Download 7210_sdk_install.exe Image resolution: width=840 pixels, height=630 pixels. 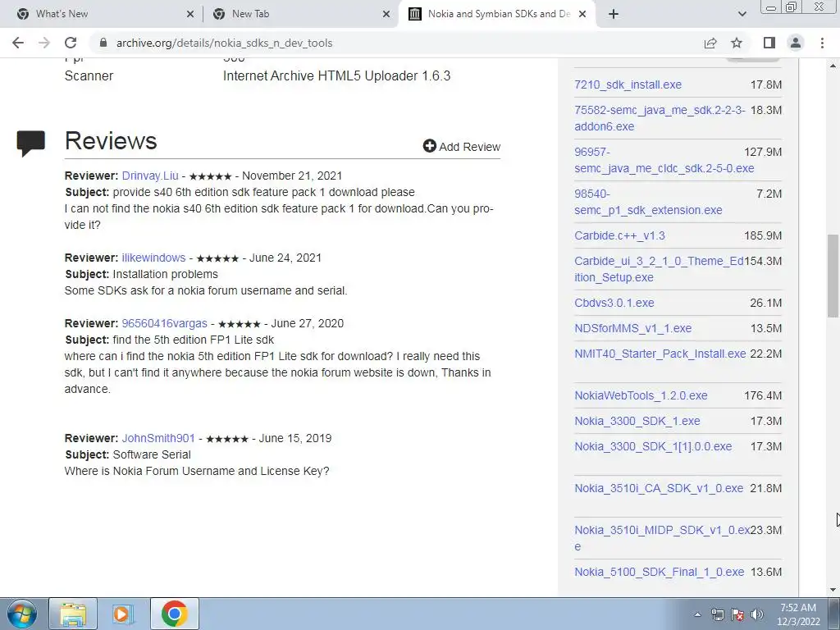point(628,84)
